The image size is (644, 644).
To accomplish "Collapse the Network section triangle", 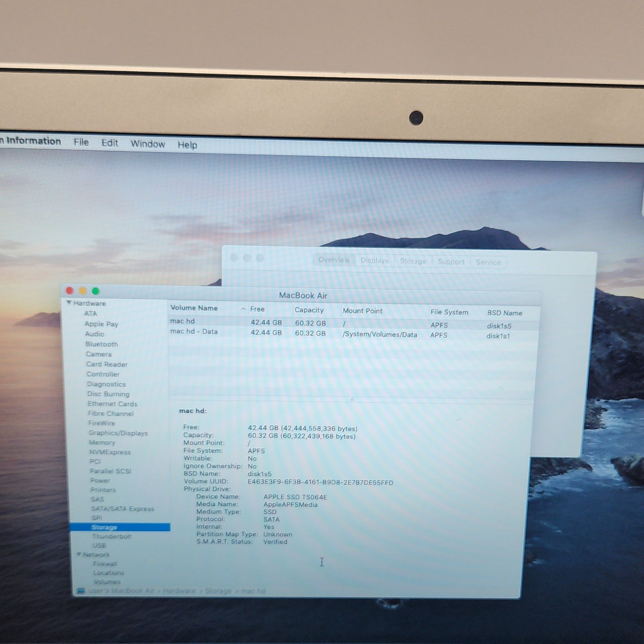I will point(79,554).
